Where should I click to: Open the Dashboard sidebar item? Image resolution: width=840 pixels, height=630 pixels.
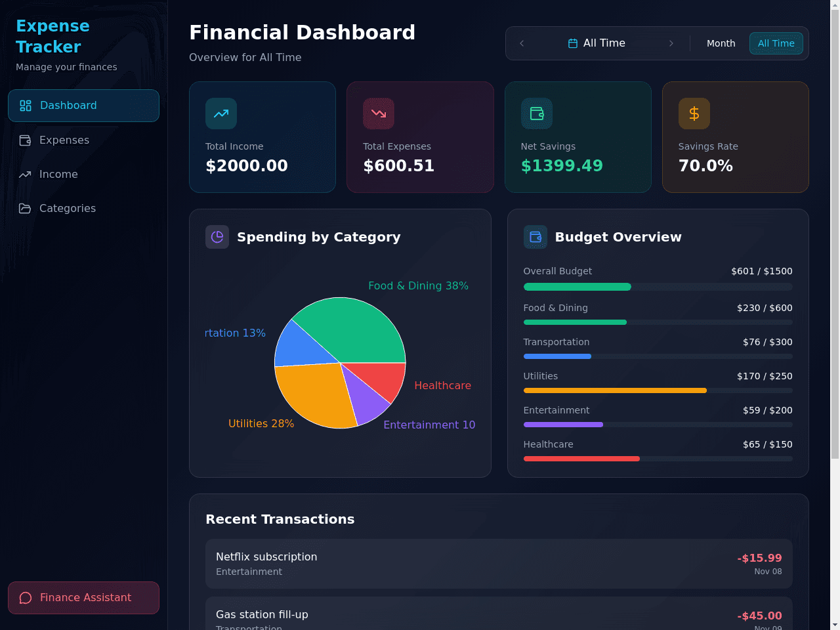click(83, 106)
